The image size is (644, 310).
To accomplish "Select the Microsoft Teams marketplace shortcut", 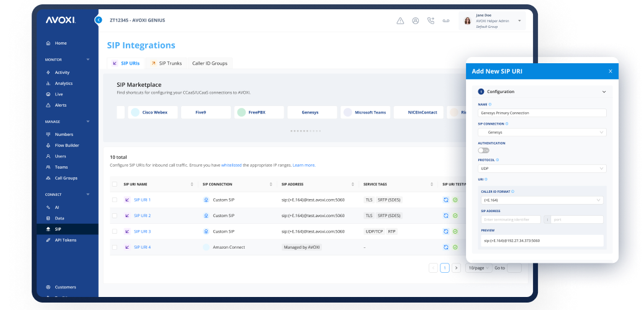I will pos(365,112).
